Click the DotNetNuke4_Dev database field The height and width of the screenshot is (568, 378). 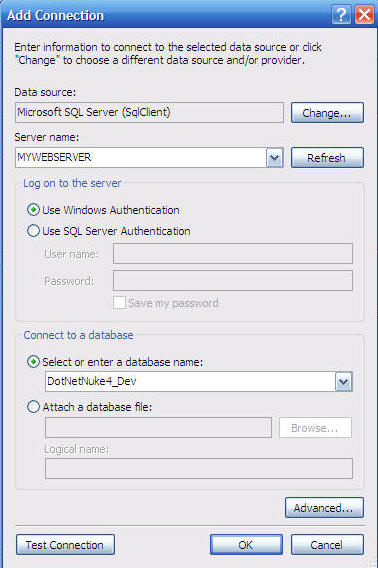coord(190,381)
